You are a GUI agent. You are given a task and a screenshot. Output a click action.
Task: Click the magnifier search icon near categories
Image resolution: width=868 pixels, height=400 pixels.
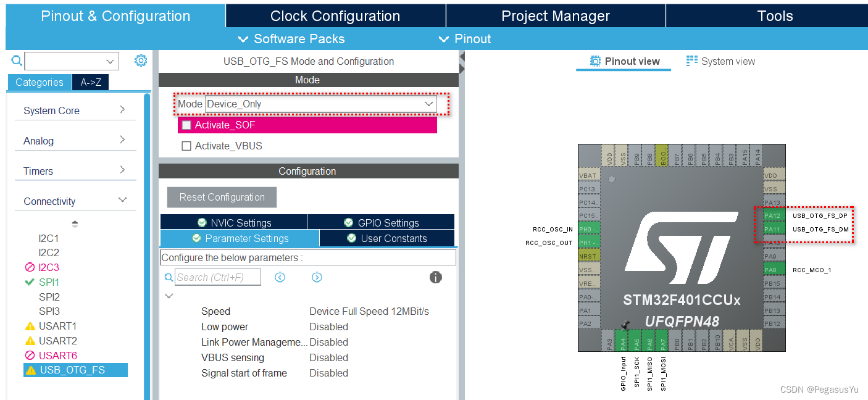pos(17,60)
